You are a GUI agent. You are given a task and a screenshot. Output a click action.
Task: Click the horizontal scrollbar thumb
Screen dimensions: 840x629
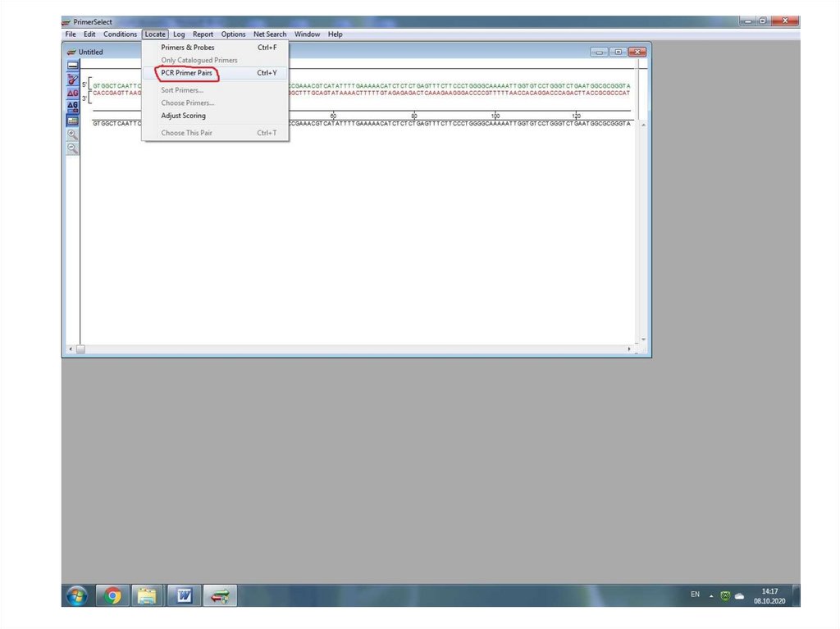pyautogui.click(x=80, y=349)
